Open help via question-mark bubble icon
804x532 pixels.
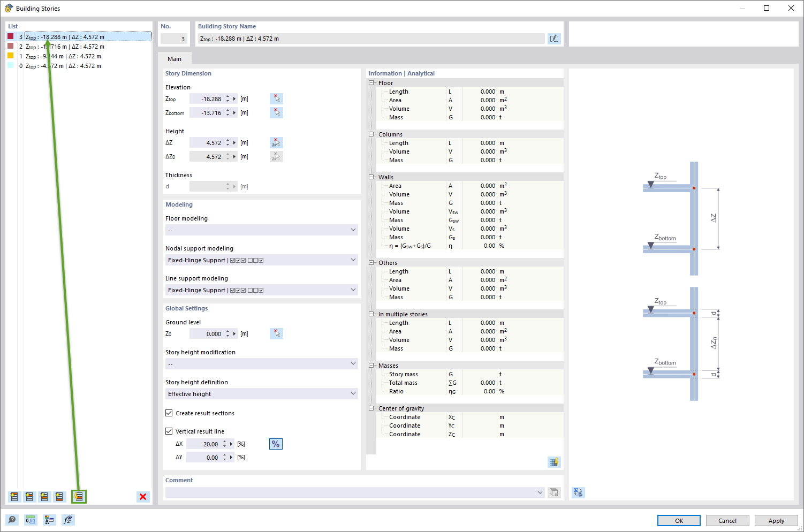coord(12,520)
